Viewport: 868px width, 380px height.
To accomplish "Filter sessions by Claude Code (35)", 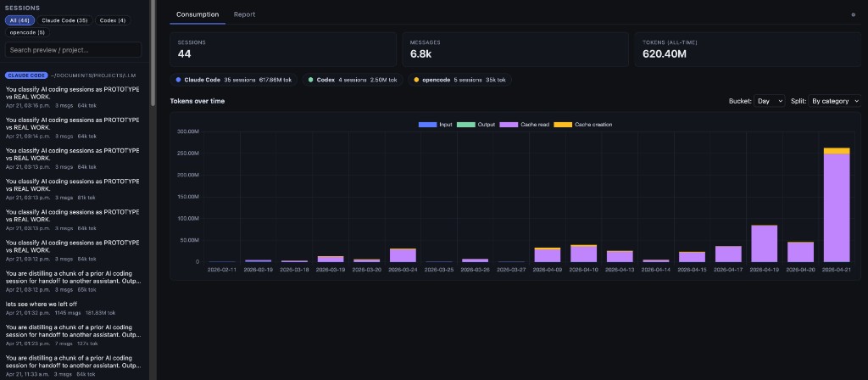I will tap(66, 20).
